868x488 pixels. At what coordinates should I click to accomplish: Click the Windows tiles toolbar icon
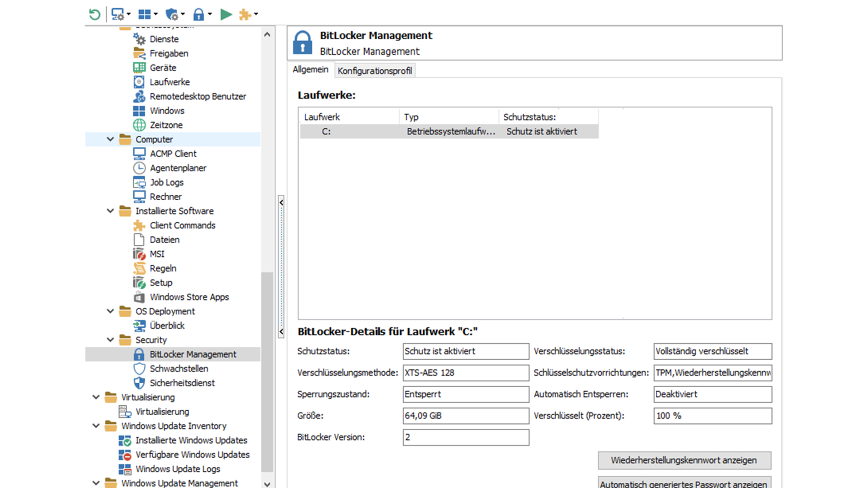144,14
